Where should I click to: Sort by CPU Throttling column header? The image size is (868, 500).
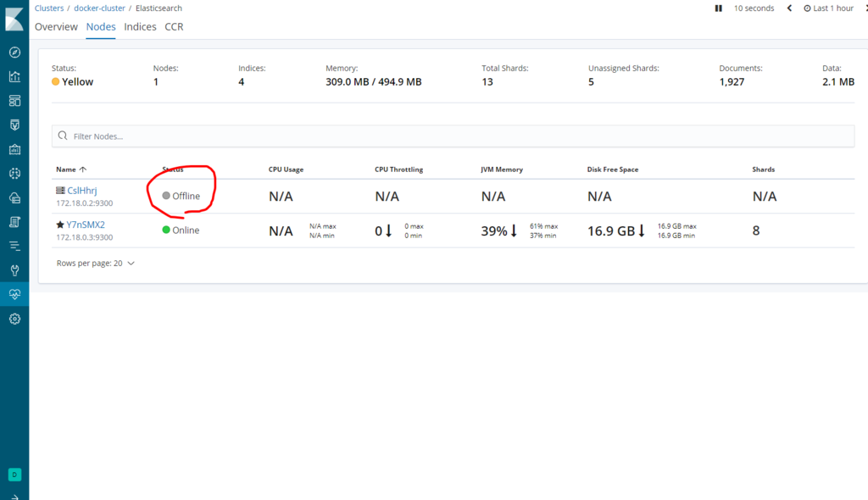[398, 169]
